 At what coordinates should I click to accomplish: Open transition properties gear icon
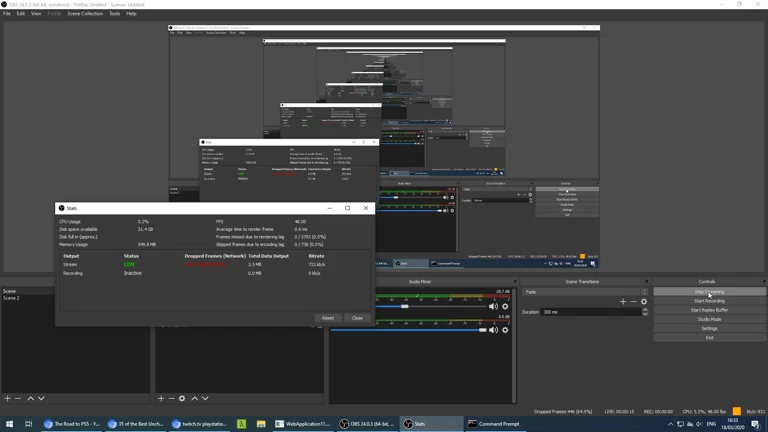coord(643,301)
